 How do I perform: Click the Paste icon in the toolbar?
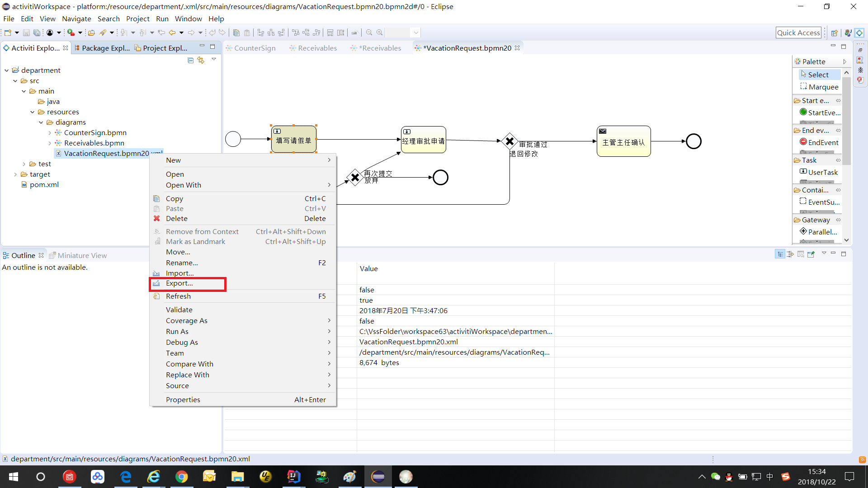[x=247, y=33]
